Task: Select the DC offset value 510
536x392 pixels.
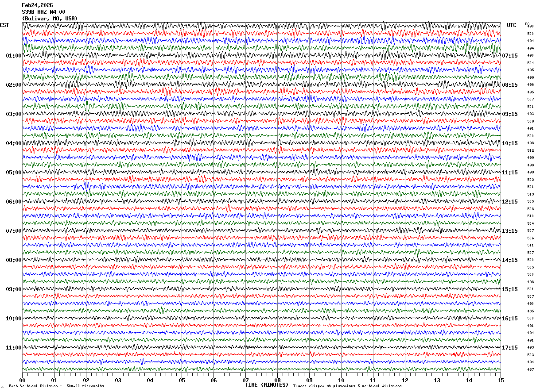Action: pyautogui.click(x=530, y=216)
